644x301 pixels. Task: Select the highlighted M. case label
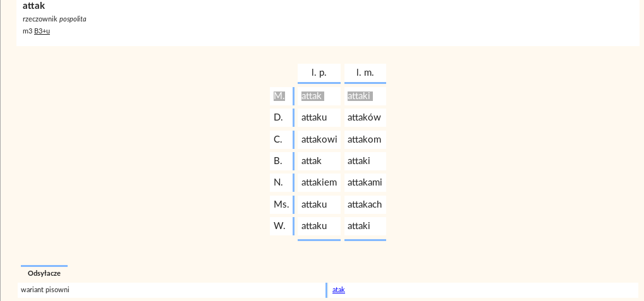[x=279, y=96]
